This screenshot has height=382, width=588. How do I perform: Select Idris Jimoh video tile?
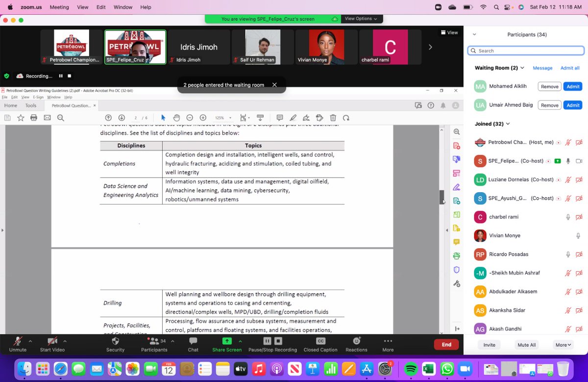click(199, 47)
